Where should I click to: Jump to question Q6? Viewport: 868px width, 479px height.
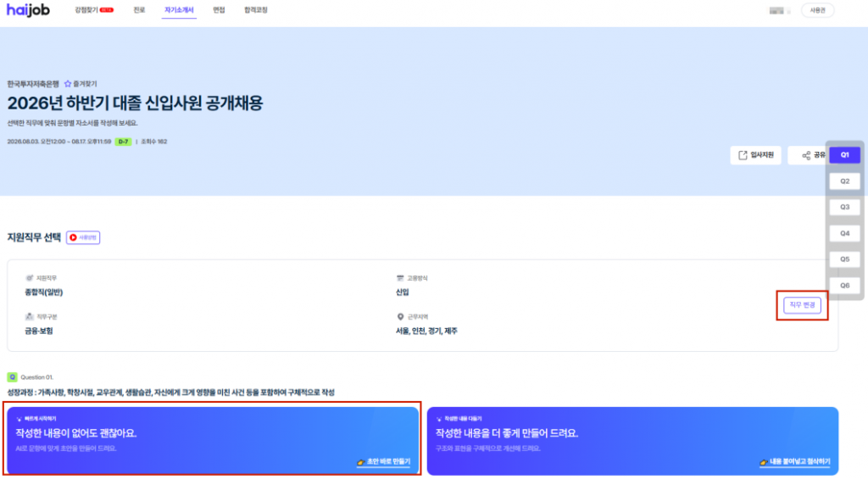(845, 286)
